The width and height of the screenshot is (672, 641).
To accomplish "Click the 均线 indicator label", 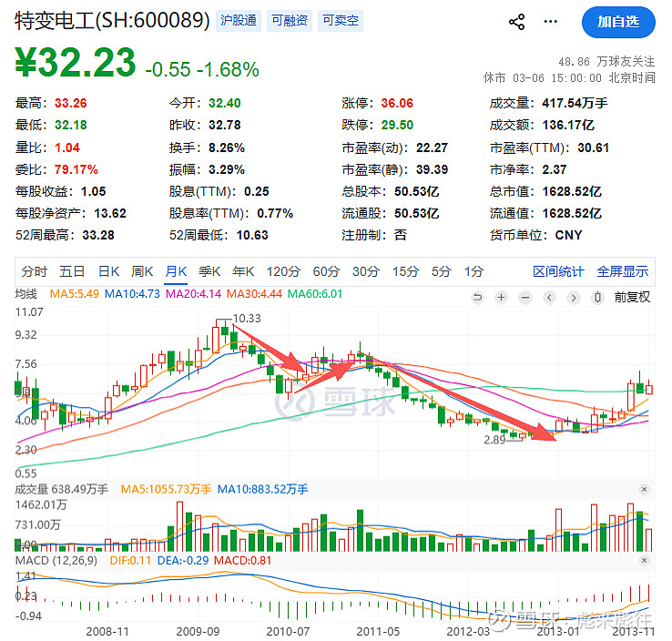I will [x=26, y=294].
